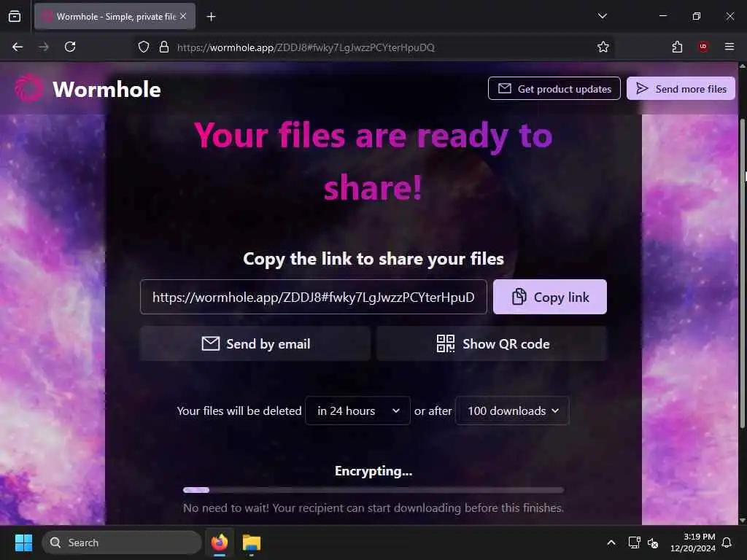
Task: Open the browser extensions puzzle icon
Action: tap(677, 47)
